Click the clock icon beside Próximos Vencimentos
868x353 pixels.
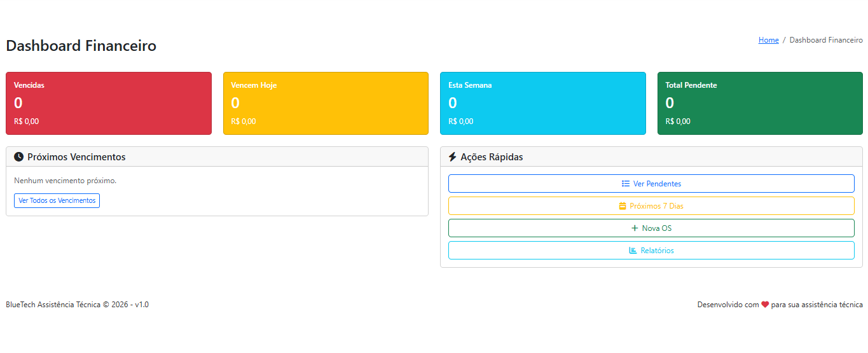[x=18, y=156]
